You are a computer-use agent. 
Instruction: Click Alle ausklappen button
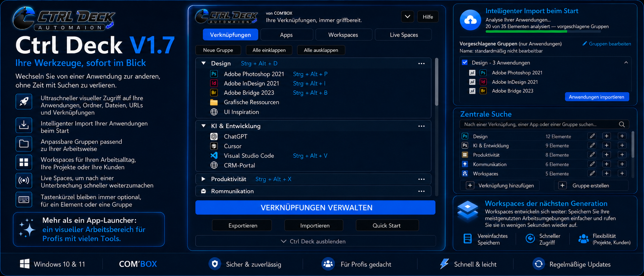tap(321, 50)
